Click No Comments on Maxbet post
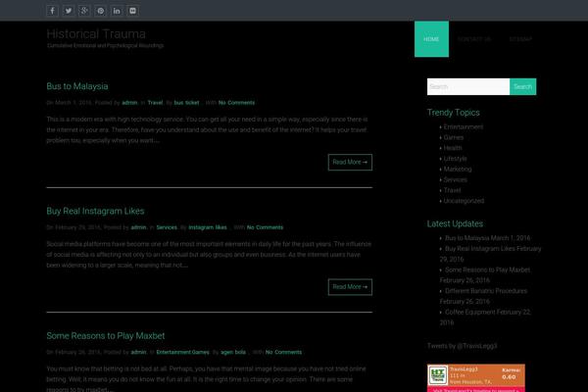The height and width of the screenshot is (392, 588). (x=283, y=352)
